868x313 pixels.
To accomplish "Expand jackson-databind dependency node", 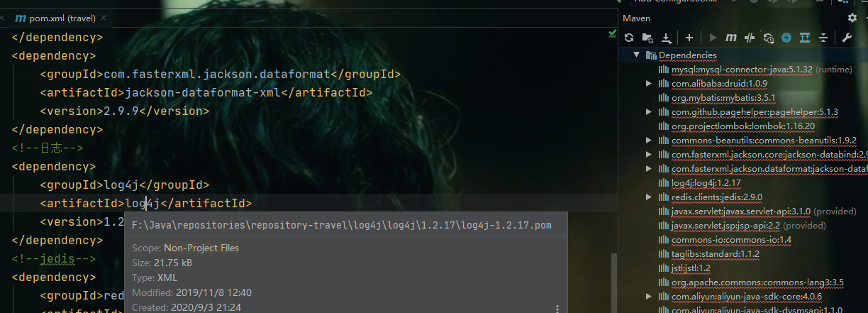I will pyautogui.click(x=648, y=154).
